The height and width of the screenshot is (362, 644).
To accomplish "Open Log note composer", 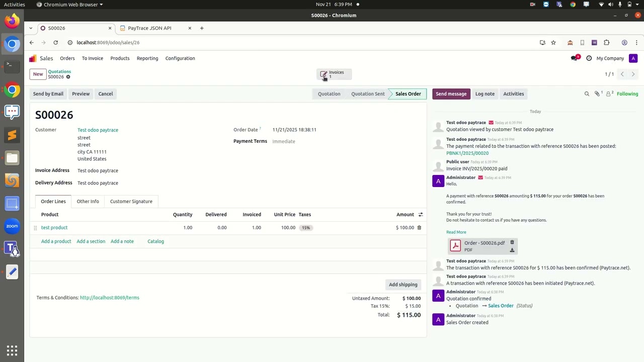I will tap(485, 94).
